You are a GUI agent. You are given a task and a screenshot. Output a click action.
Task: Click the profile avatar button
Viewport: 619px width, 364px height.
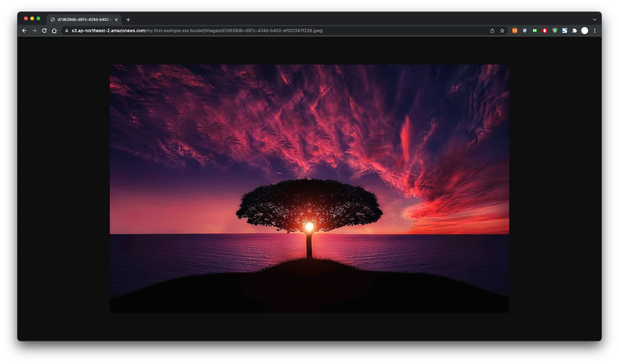[585, 31]
